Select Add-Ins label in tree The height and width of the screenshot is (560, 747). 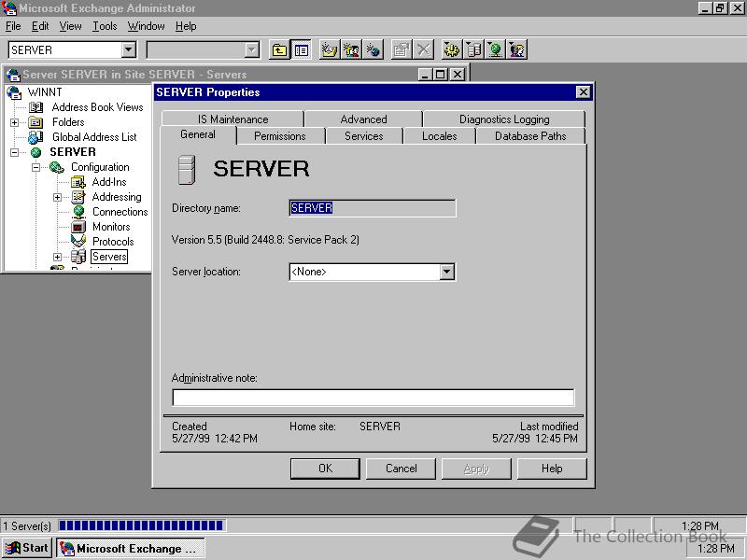pos(109,182)
